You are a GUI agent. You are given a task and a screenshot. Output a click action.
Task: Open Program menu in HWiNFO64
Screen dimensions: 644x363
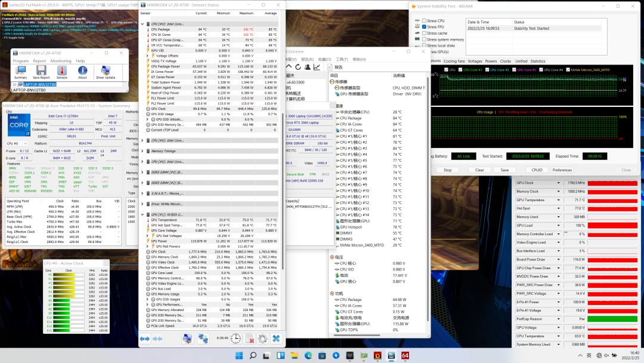pos(20,61)
